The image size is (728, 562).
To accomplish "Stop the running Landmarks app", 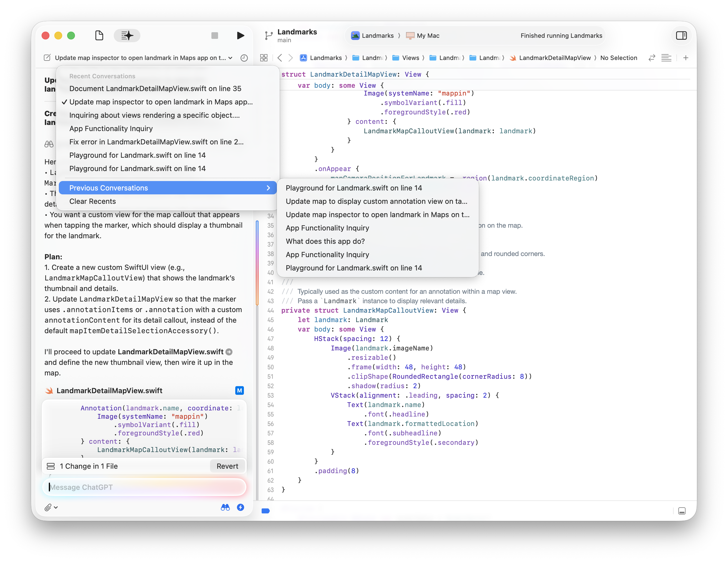I will (215, 36).
